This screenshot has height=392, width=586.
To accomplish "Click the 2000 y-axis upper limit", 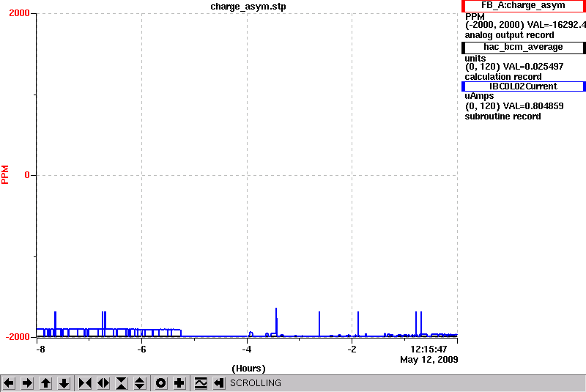I will [19, 13].
